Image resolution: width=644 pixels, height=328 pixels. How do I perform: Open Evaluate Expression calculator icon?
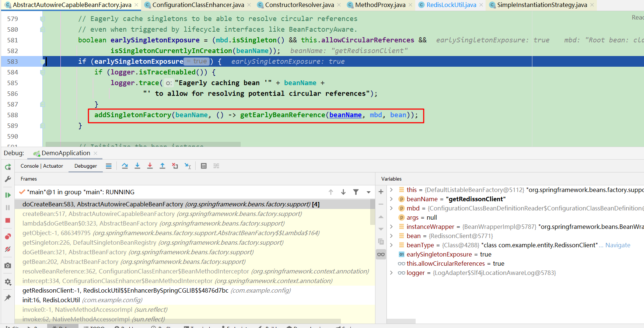coord(204,166)
